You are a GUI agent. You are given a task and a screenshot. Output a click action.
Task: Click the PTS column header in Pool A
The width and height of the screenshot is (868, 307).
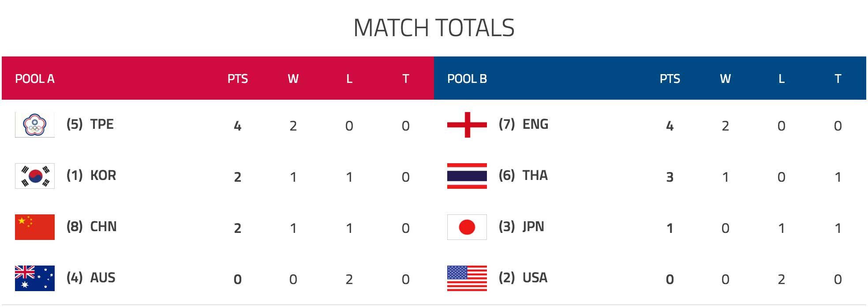[x=238, y=79]
